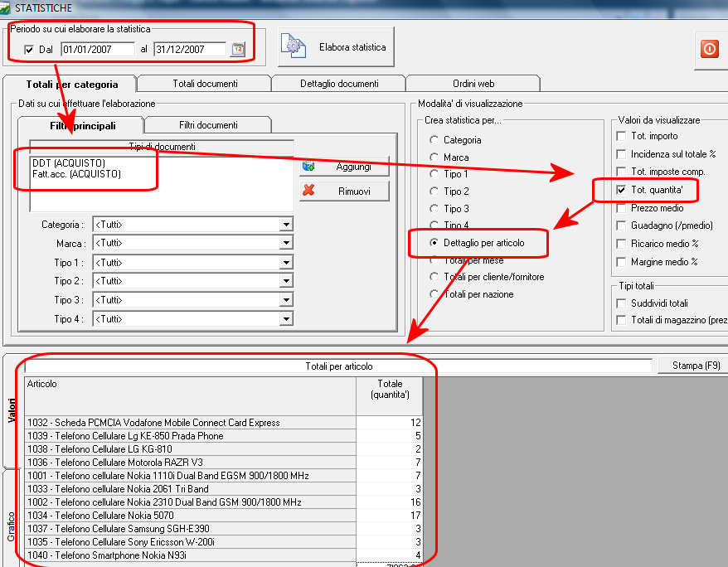Open the Tipo 3 filter dropdown

click(286, 300)
